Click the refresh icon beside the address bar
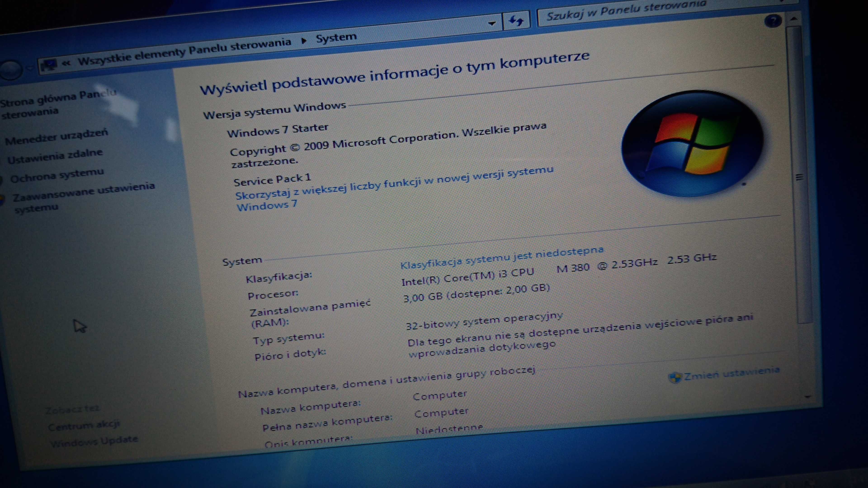Image resolution: width=868 pixels, height=488 pixels. coord(516,21)
